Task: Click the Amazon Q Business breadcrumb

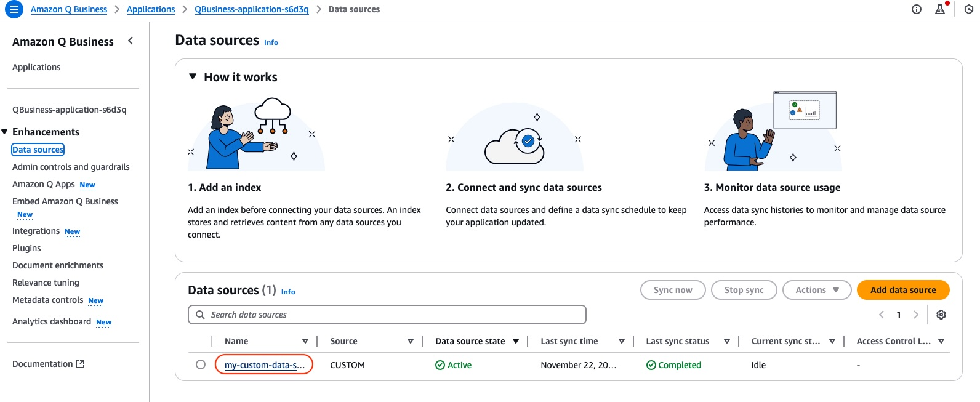Action: coord(69,9)
